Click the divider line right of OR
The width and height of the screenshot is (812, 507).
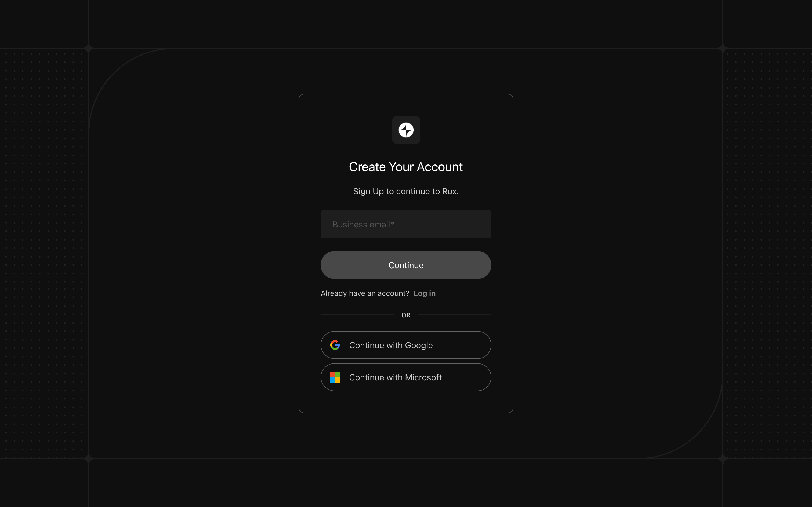pos(454,315)
